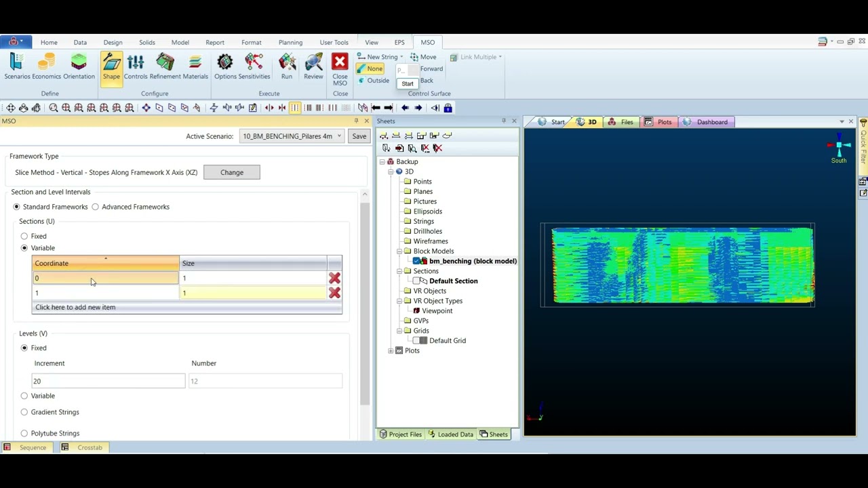
Task: Switch to the Files view tab
Action: point(620,122)
